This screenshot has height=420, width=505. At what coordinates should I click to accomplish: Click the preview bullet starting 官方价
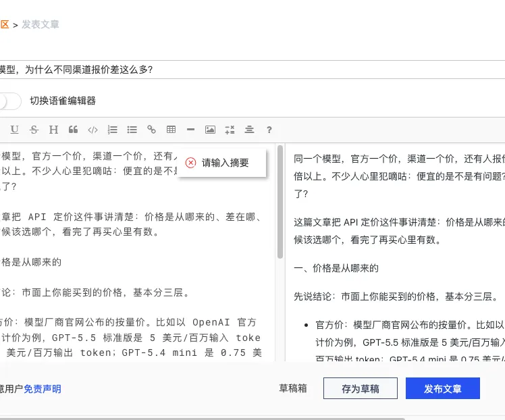(410, 342)
